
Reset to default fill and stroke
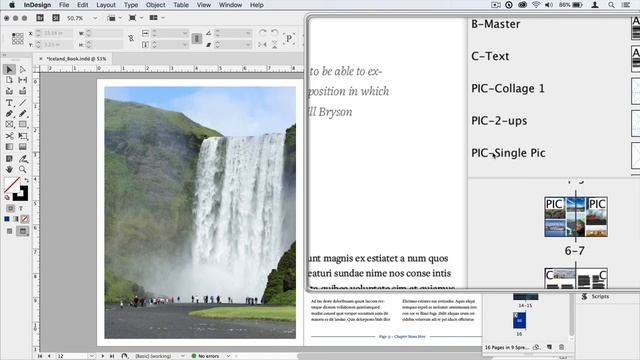click(x=7, y=198)
